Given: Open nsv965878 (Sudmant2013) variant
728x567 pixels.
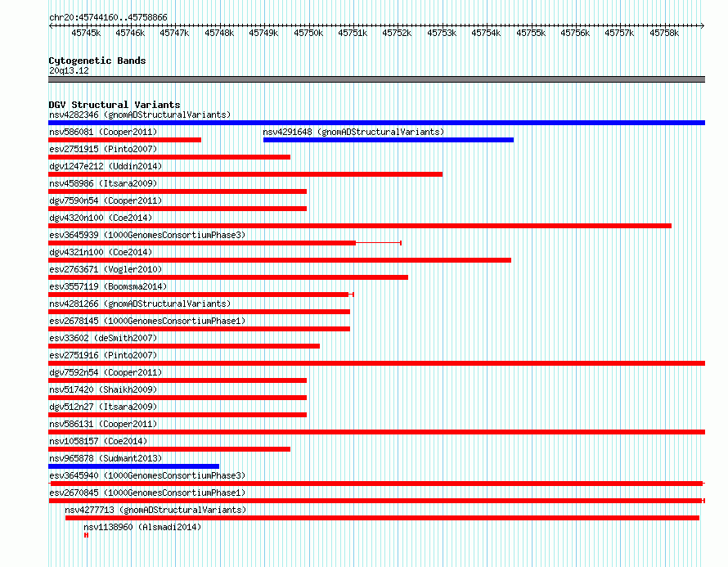Looking at the screenshot, I should point(106,458).
